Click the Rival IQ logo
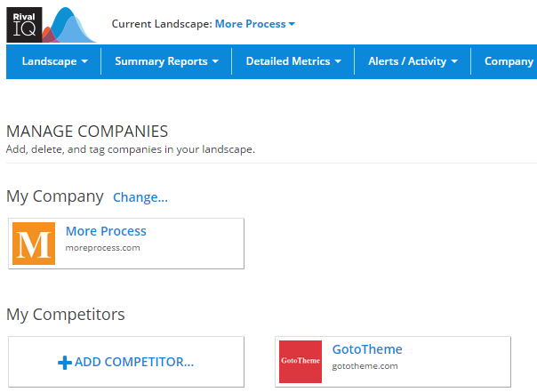 52,25
